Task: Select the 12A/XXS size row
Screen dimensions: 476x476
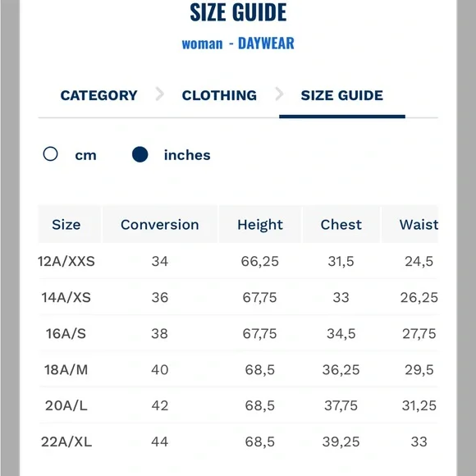Action: tap(238, 261)
